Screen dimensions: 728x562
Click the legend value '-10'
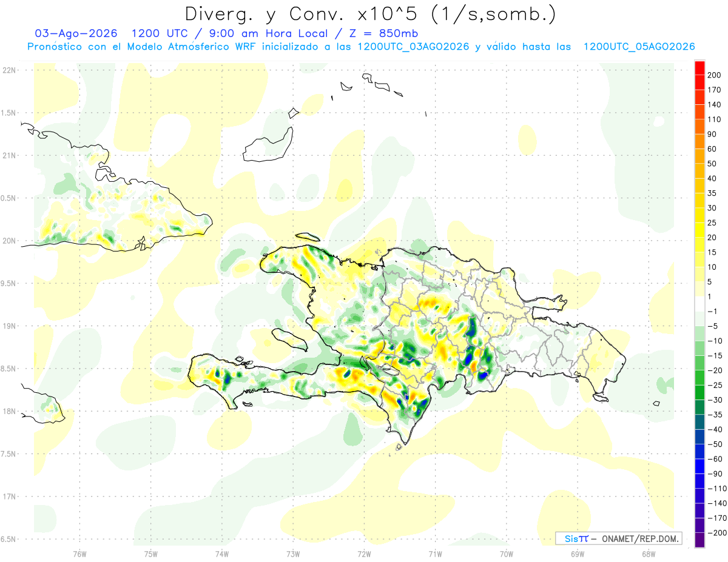point(714,341)
